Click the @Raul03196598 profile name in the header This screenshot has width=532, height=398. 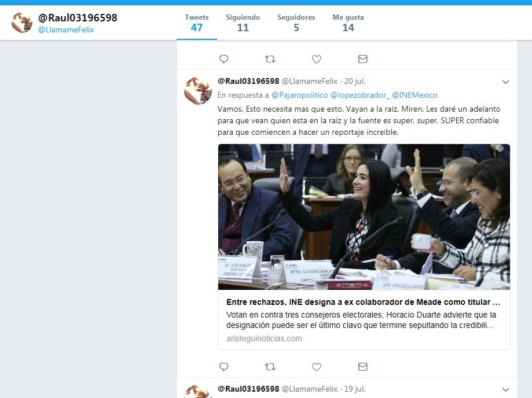[78, 17]
